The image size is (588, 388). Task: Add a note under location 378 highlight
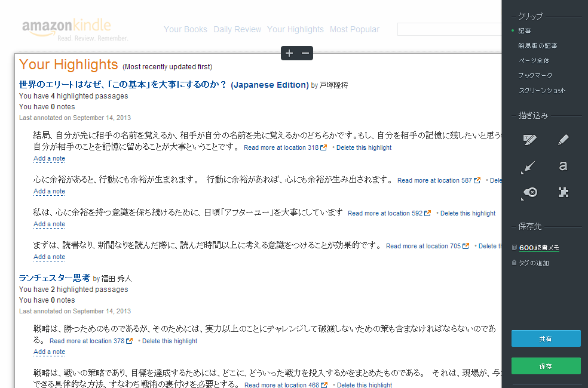click(x=49, y=352)
